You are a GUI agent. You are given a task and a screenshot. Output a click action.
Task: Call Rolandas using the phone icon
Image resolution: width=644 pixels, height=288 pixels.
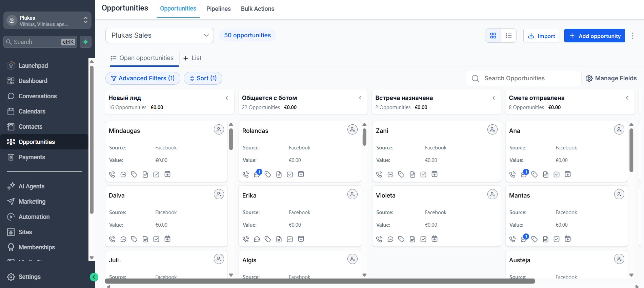coord(246,174)
